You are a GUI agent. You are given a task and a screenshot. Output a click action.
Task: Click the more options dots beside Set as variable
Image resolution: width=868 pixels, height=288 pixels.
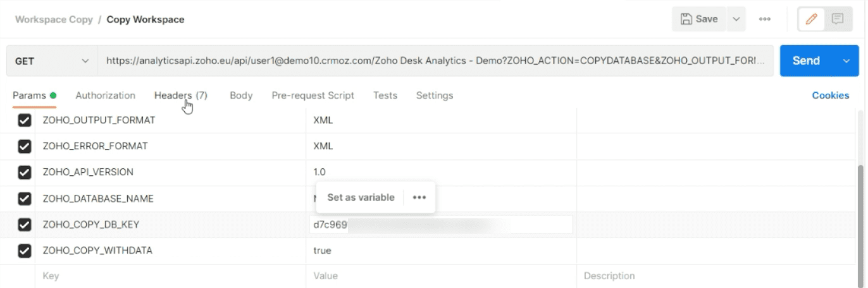[x=419, y=197]
